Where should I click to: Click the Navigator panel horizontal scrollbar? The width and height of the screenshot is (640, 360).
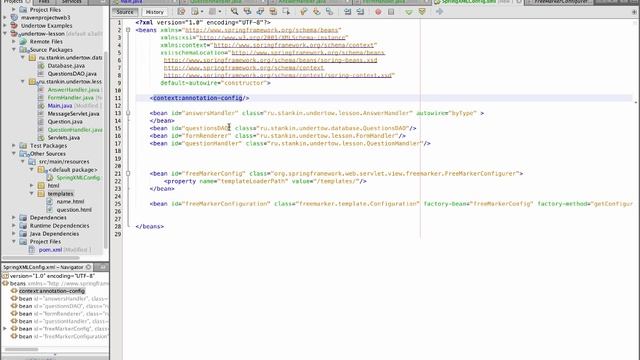tap(21, 349)
